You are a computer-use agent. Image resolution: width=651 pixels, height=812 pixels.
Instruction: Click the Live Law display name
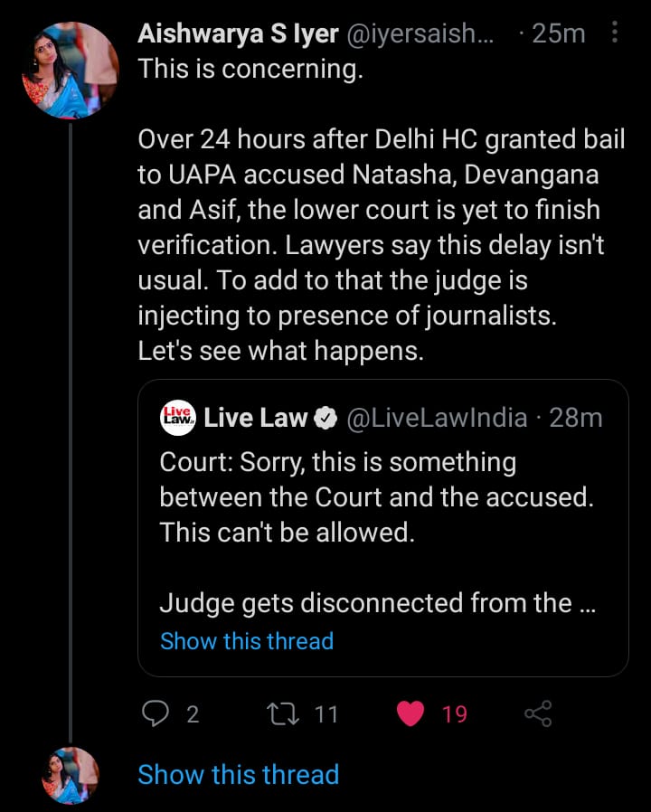pos(257,418)
